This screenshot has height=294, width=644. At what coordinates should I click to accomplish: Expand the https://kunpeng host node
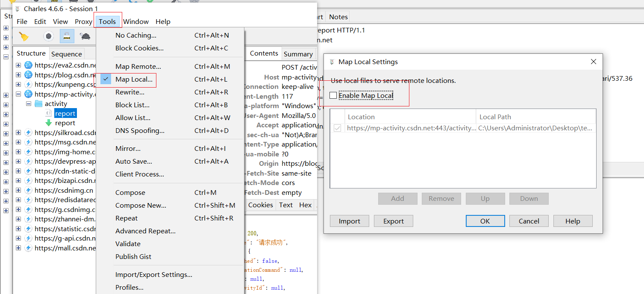point(18,85)
